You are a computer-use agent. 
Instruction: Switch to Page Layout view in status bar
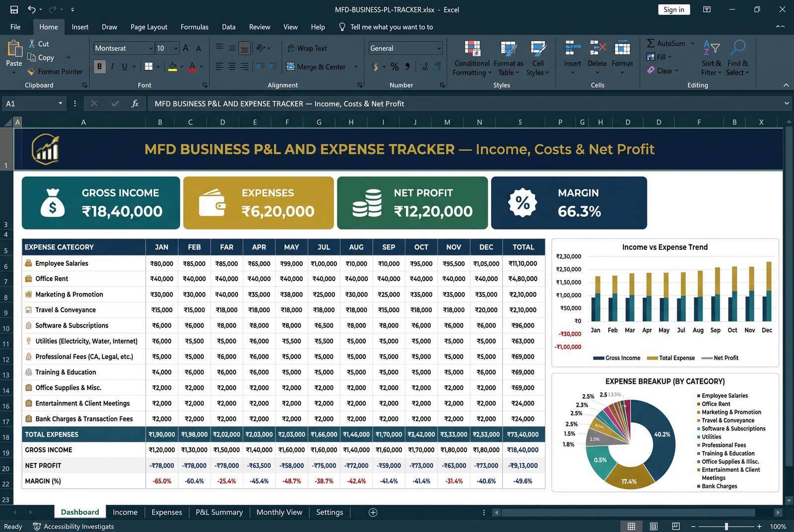click(x=654, y=526)
